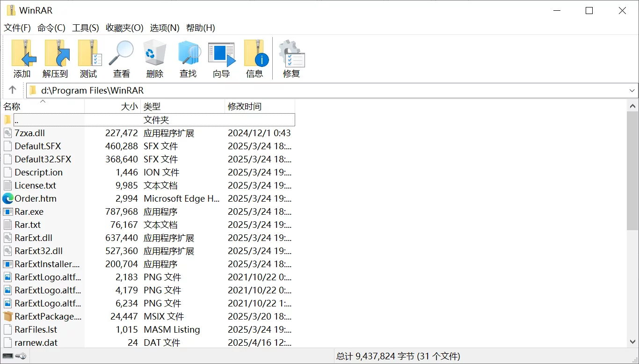Click the drive icon in status bar

coord(8,357)
